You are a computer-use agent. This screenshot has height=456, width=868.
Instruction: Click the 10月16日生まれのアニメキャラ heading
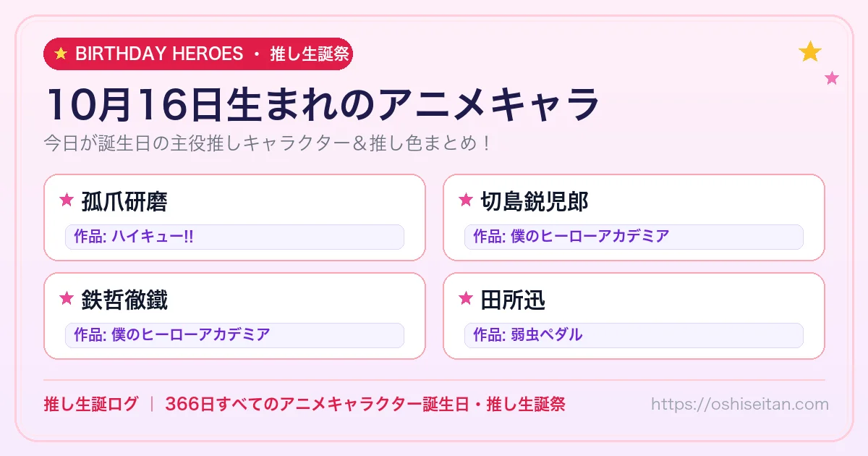click(x=323, y=104)
